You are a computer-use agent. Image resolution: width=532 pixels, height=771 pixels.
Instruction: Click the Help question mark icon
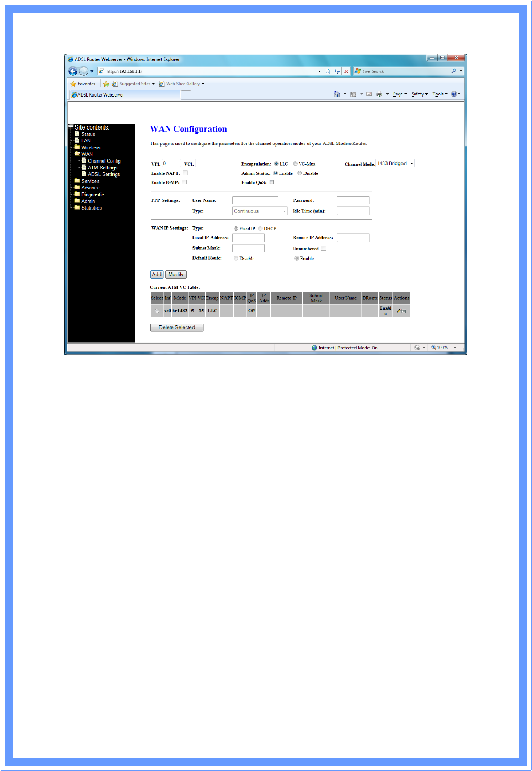tap(454, 94)
